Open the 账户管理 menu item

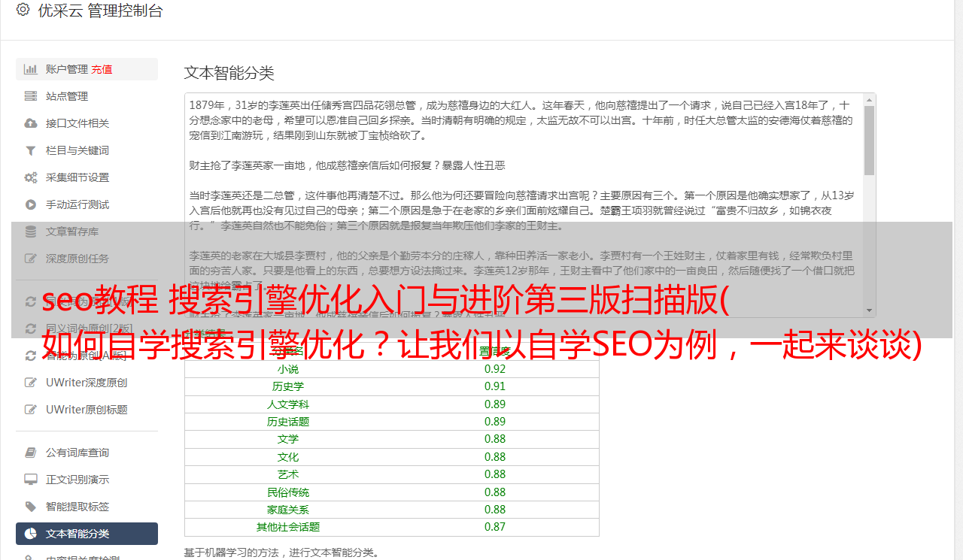pos(87,69)
